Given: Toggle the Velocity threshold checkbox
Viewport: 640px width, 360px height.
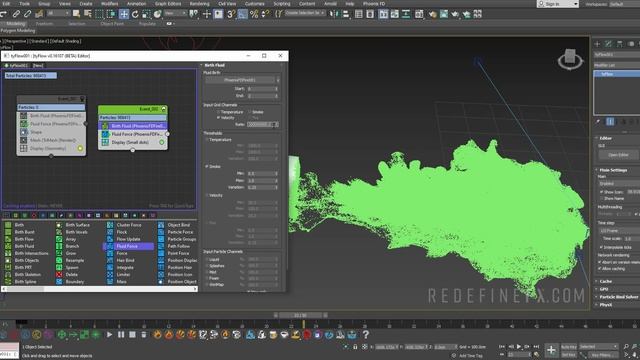Looking at the screenshot, I should (x=207, y=195).
